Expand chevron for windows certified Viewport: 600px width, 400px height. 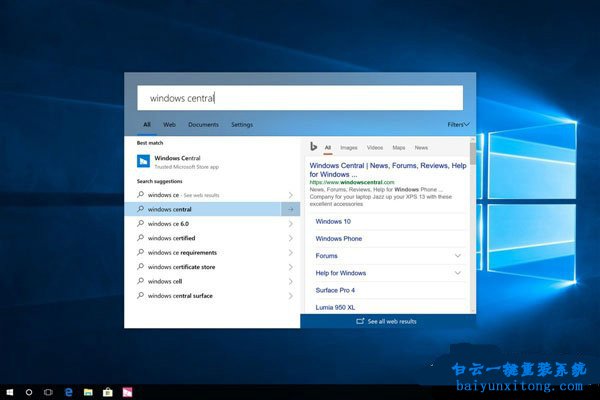point(290,238)
